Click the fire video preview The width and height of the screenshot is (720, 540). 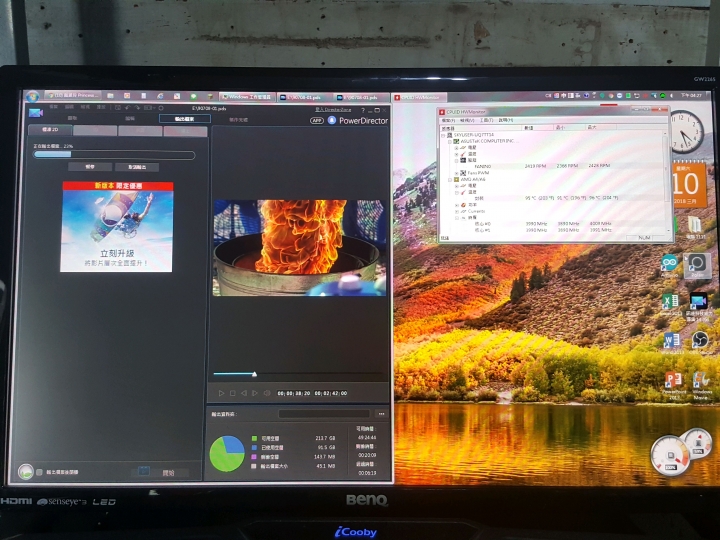tap(299, 248)
